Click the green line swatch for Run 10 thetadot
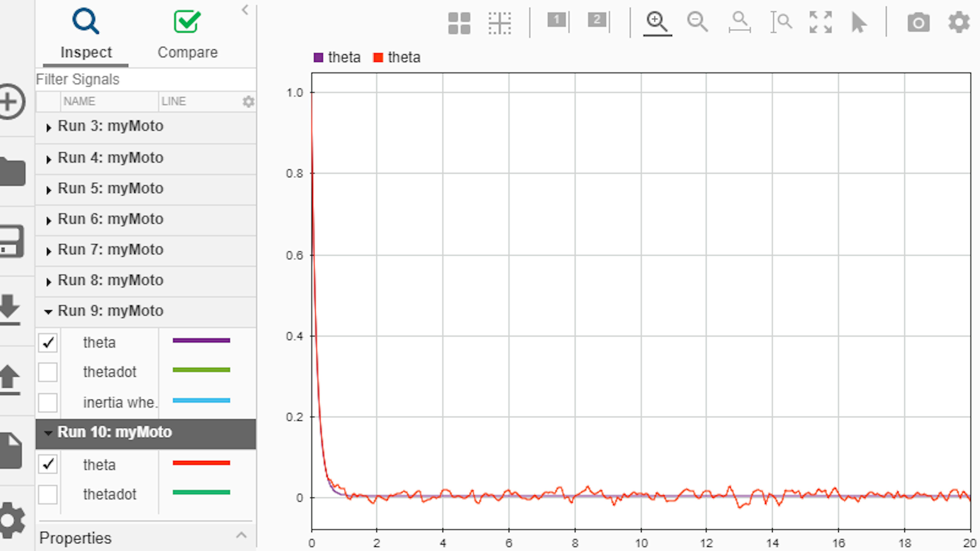Image resolution: width=980 pixels, height=551 pixels. [x=201, y=492]
